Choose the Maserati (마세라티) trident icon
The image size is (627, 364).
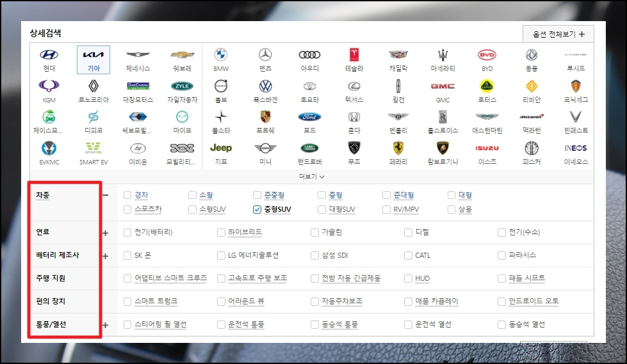(443, 55)
